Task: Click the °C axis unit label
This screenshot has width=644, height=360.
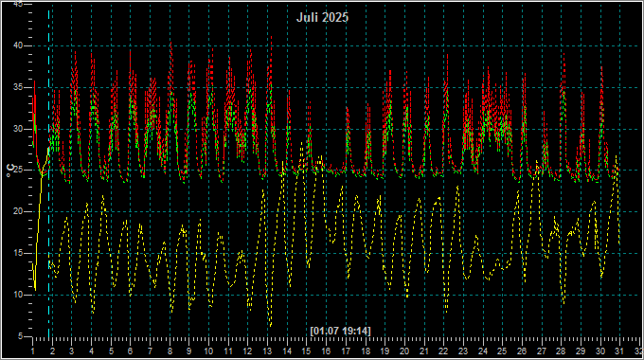Action: tap(9, 171)
